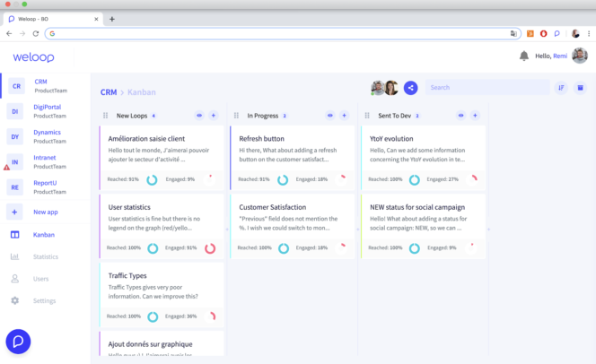Screen dimensions: 596x364
Task: Click the archive box icon
Action: [x=580, y=88]
